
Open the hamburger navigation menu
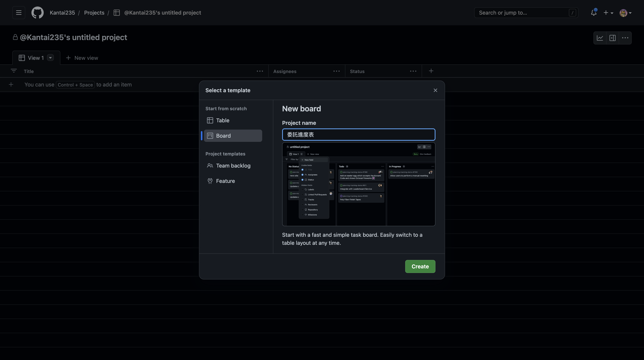[x=19, y=12]
